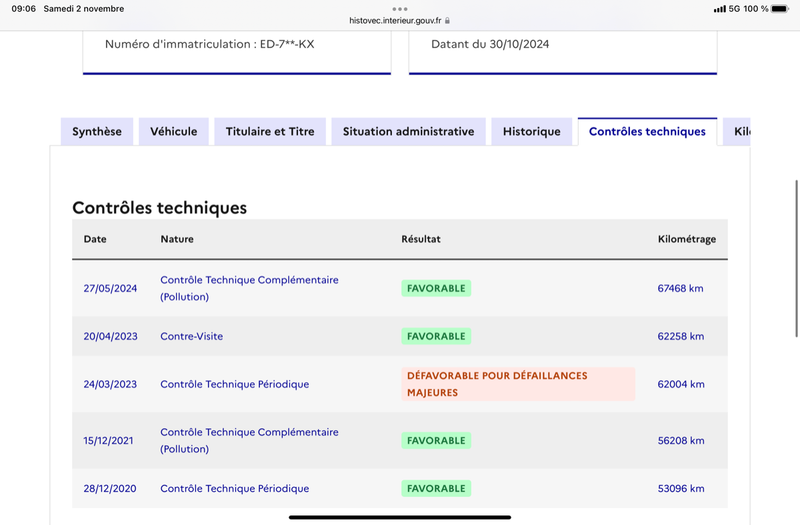This screenshot has height=525, width=800.
Task: Switch to the Véhicule tab
Action: (173, 132)
